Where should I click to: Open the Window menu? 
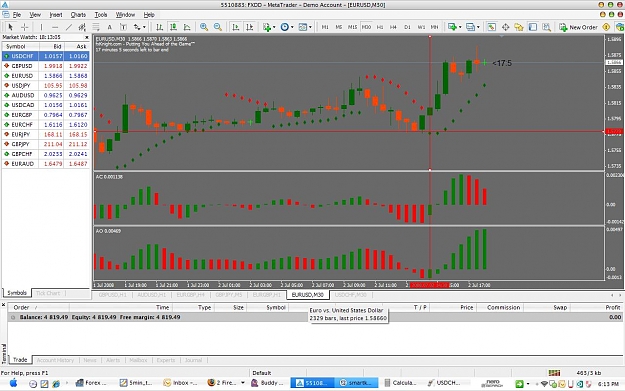125,15
